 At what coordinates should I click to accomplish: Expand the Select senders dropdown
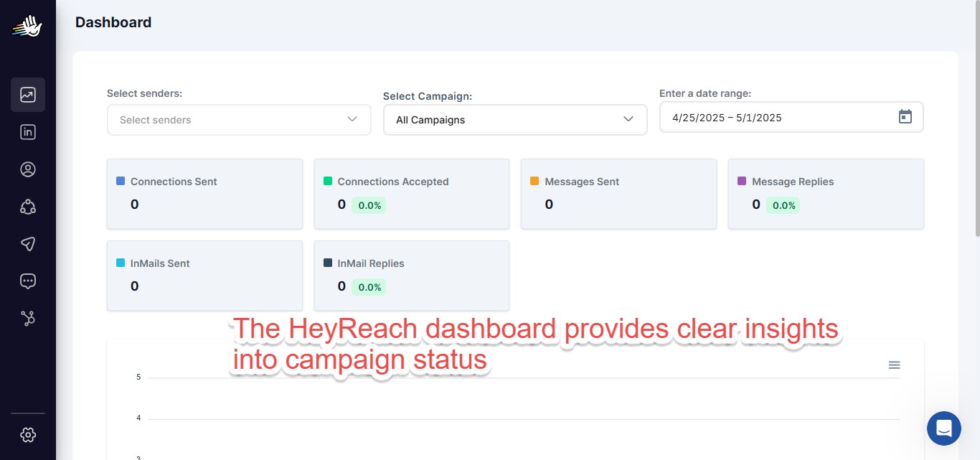coord(239,120)
